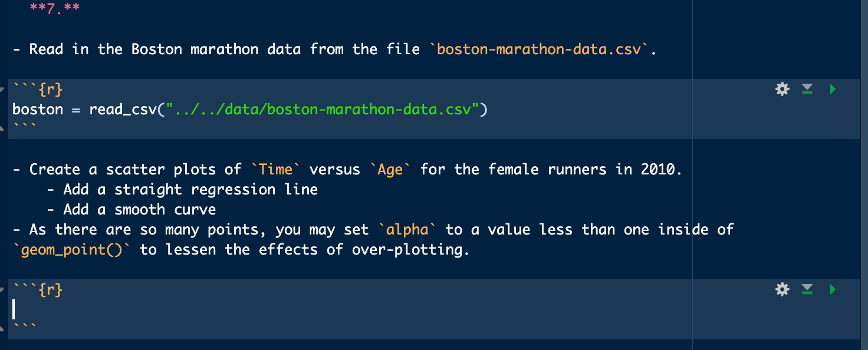Click run-all-chunks-above icon of the first chunk
The image size is (868, 350).
(x=807, y=89)
